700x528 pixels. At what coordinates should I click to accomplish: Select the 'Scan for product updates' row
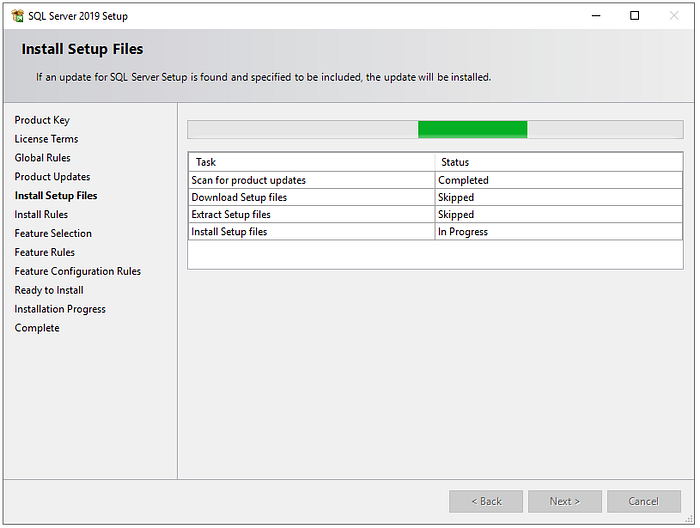(435, 180)
